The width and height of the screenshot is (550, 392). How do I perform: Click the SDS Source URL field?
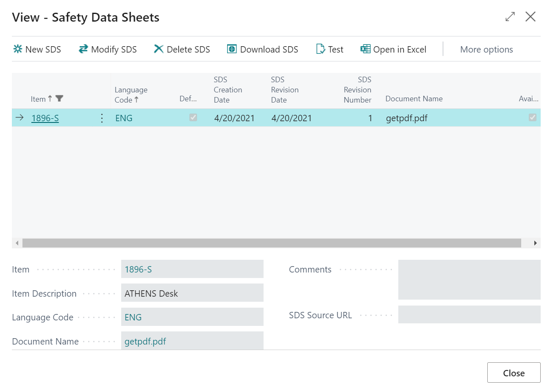[469, 314]
